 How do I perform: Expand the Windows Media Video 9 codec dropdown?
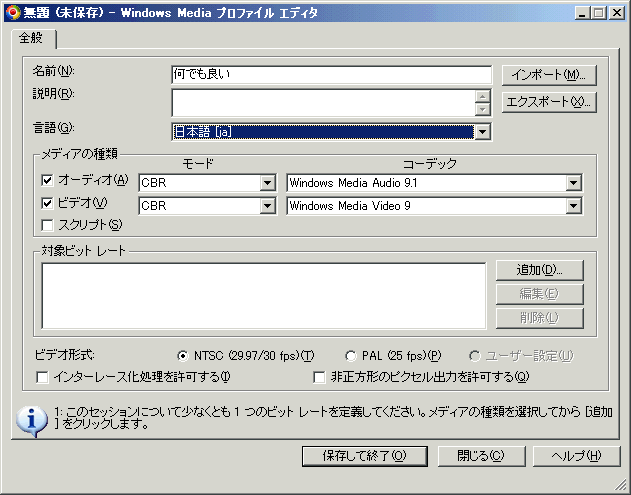[573, 206]
